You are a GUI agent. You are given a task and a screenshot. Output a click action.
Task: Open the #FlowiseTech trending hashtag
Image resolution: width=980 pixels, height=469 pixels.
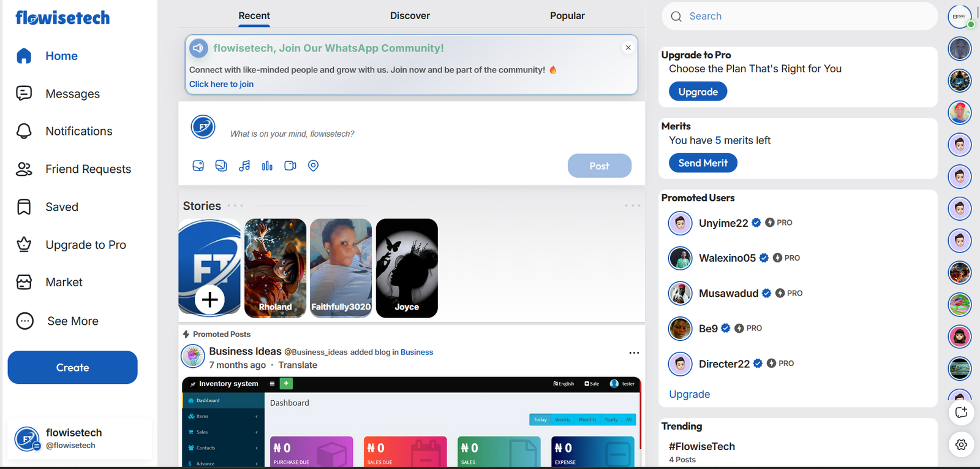[x=701, y=446]
